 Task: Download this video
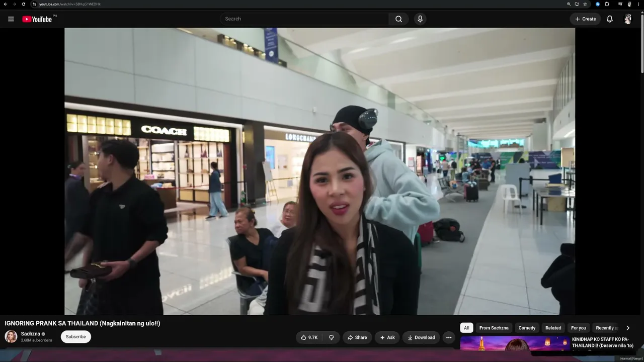click(x=421, y=337)
